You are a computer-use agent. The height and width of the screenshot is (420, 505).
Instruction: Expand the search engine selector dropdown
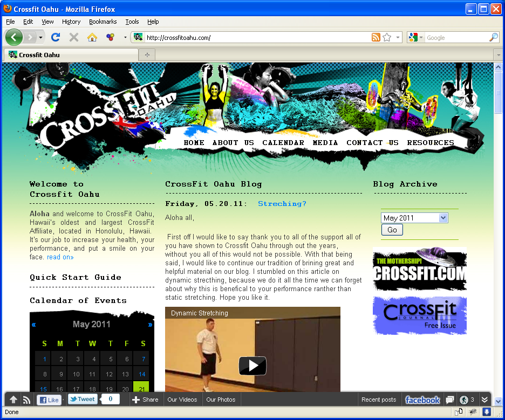click(x=415, y=37)
